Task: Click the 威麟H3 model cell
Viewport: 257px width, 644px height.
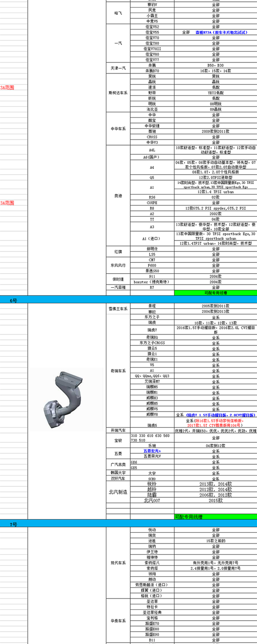Action: (x=152, y=398)
